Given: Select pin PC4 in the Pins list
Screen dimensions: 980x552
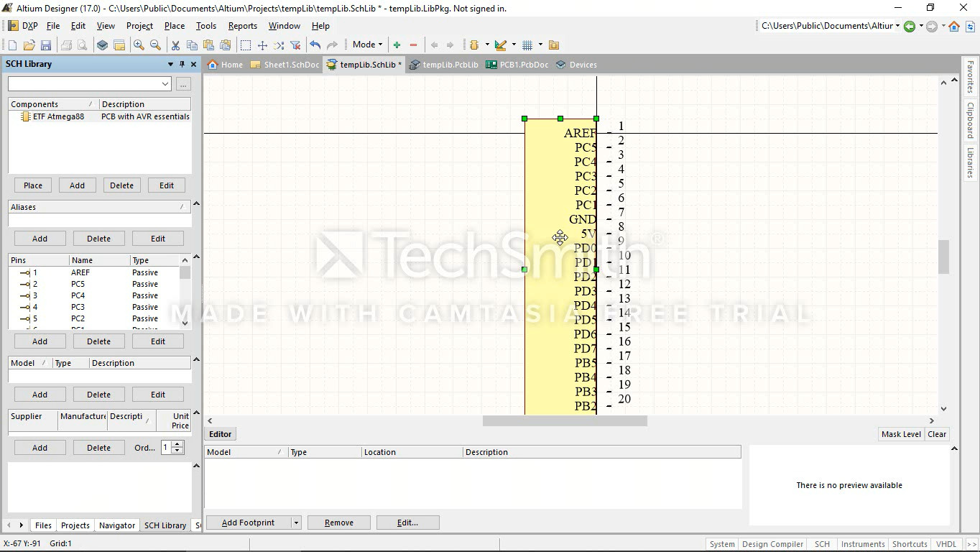Looking at the screenshot, I should coord(78,295).
